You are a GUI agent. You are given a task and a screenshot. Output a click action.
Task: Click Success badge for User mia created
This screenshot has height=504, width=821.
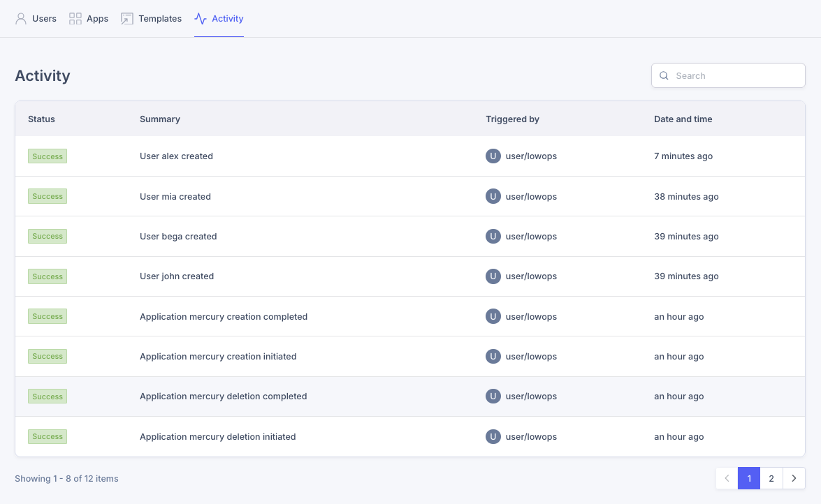48,196
